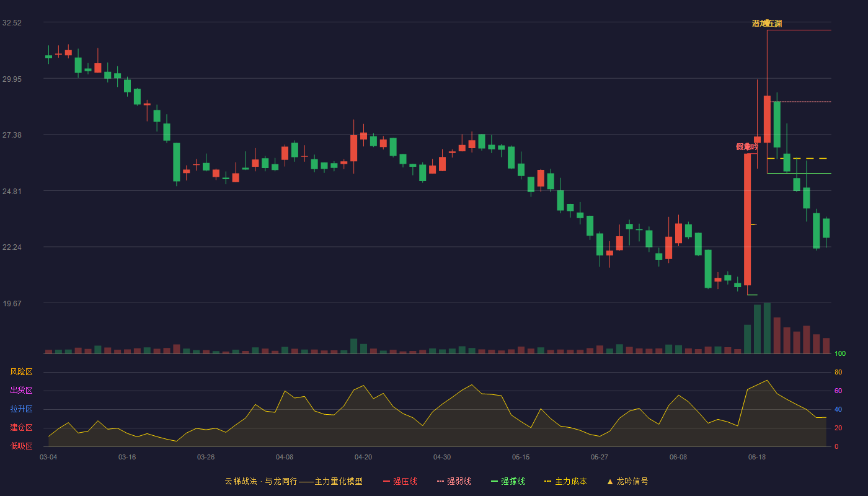The width and height of the screenshot is (868, 496).
Task: Click the 05-27 date label
Action: pyautogui.click(x=600, y=457)
